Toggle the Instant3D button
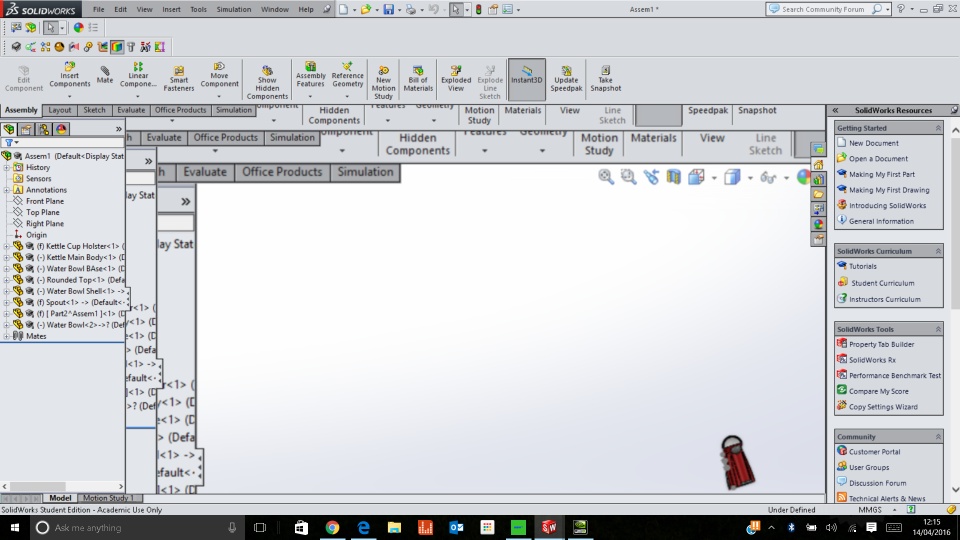Viewport: 960px width, 540px height. 527,79
